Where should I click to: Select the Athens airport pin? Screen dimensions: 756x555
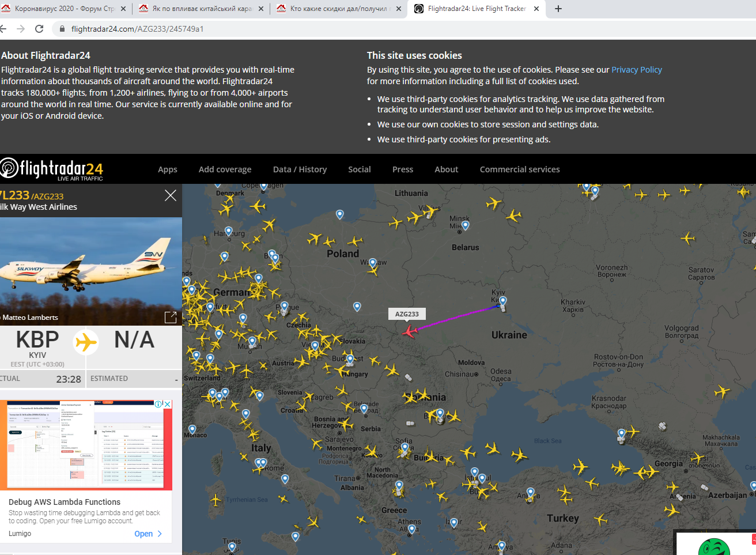click(411, 529)
